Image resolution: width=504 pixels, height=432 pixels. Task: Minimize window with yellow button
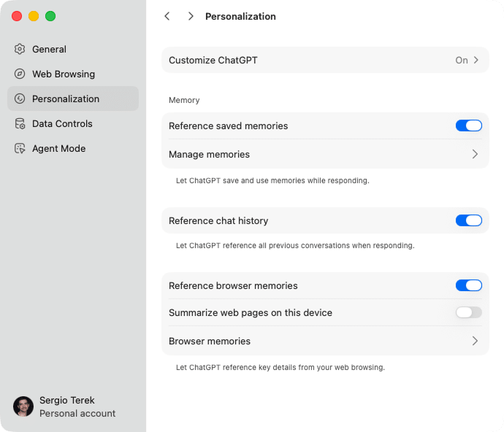point(34,16)
